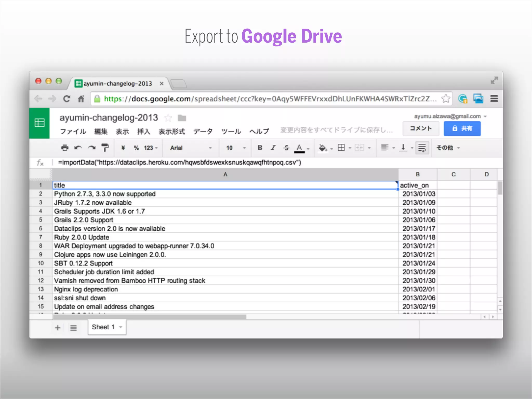Toggle bold formatting
532x399 pixels.
[260, 148]
